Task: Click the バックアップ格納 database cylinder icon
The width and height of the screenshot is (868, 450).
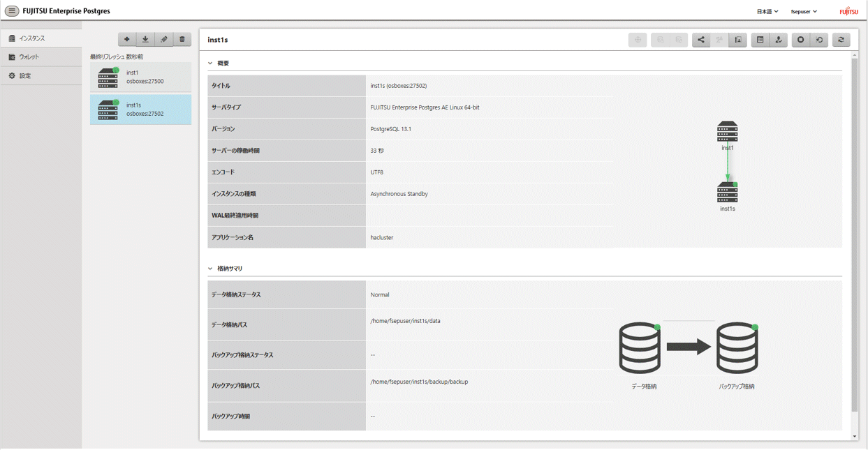Action: point(737,347)
